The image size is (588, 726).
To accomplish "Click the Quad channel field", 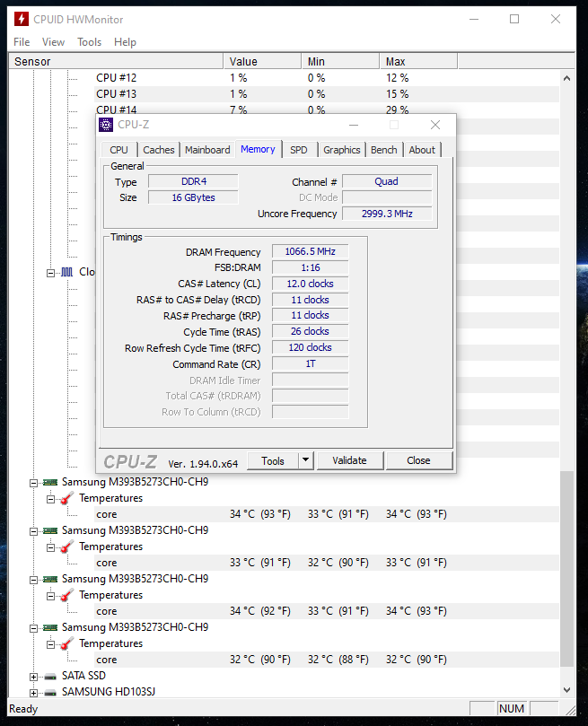I will click(x=387, y=181).
